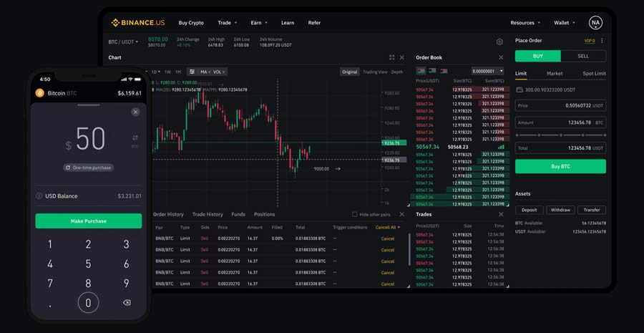
Task: Open the Cancel All dropdown
Action: (x=387, y=227)
